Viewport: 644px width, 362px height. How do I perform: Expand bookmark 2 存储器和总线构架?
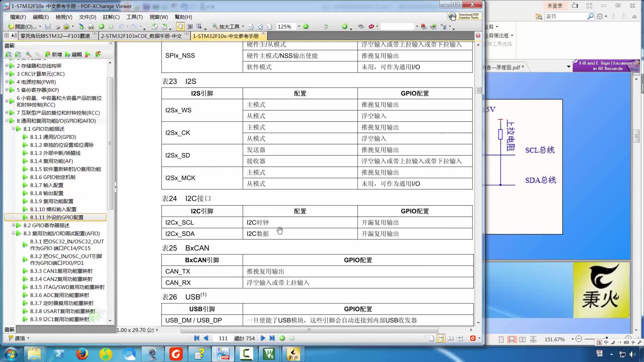coord(7,66)
